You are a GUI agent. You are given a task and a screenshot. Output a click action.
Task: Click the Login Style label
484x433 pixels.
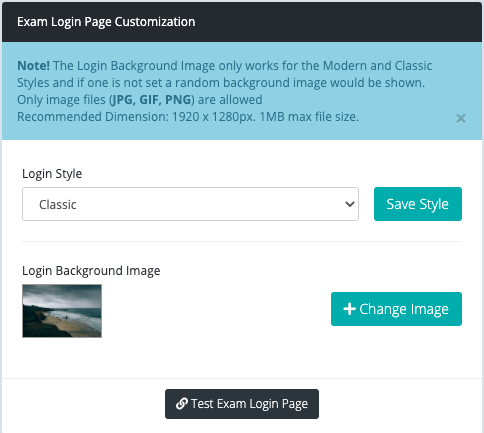pos(52,174)
